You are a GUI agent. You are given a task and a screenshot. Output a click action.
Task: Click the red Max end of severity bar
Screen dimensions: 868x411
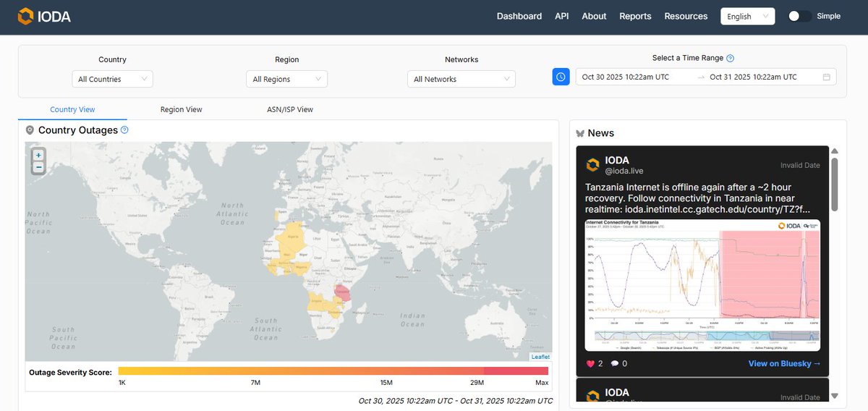[x=516, y=371]
